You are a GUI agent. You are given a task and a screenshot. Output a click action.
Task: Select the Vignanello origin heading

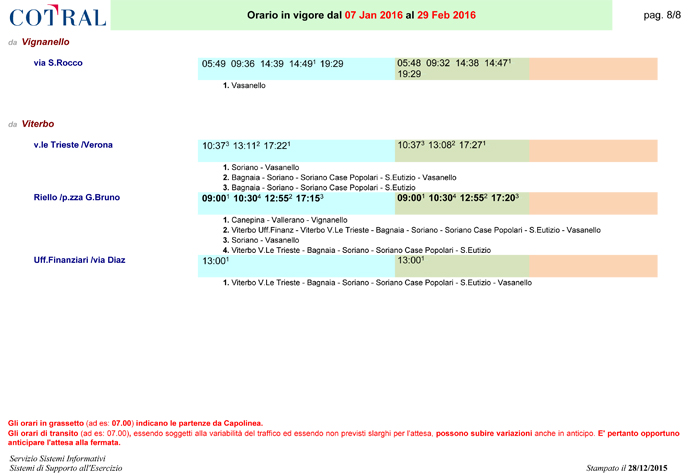46,42
